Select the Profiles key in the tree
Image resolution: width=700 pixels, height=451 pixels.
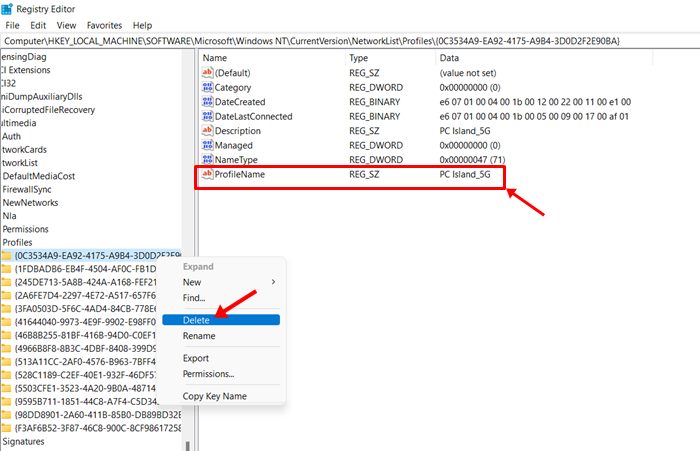[x=17, y=242]
